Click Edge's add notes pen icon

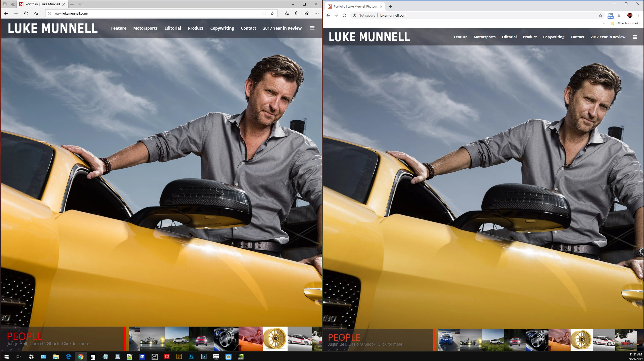point(297,14)
